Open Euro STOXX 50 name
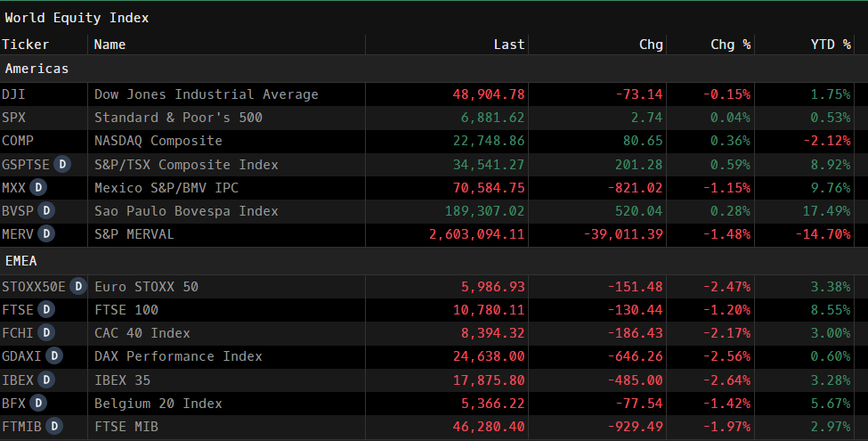This screenshot has height=441, width=868. (146, 287)
